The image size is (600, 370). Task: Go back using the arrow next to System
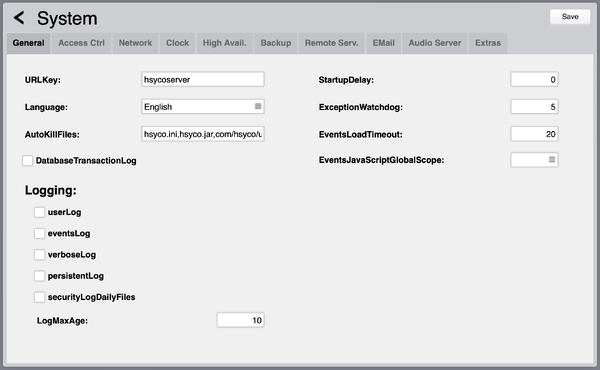click(x=19, y=18)
